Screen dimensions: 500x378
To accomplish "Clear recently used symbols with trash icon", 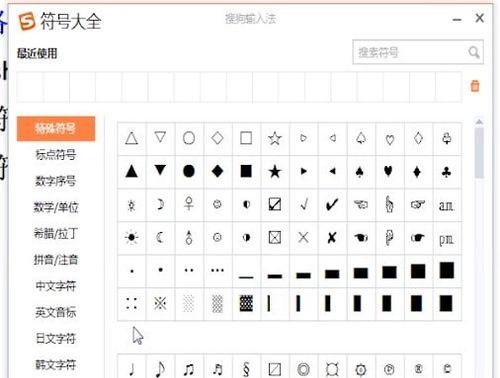I will point(475,86).
